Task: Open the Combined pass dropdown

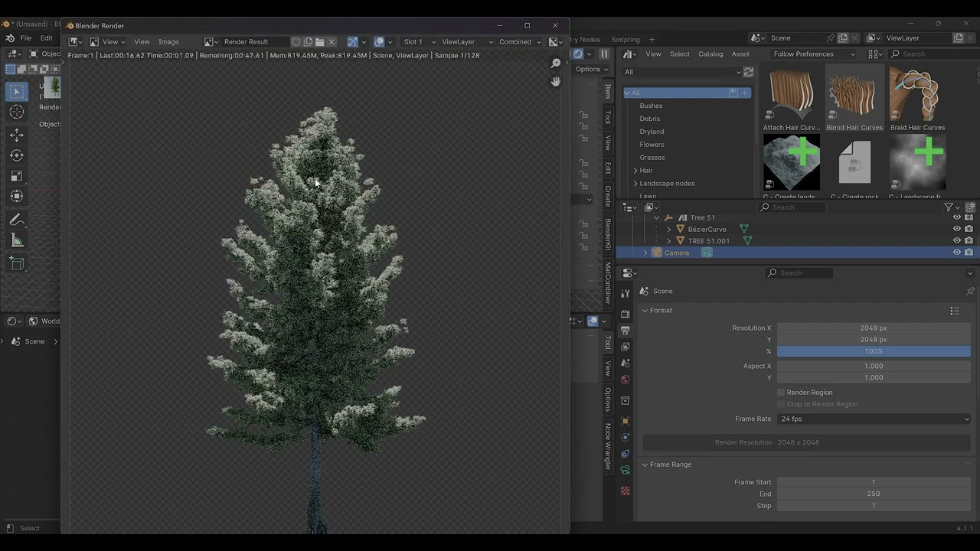Action: [520, 41]
